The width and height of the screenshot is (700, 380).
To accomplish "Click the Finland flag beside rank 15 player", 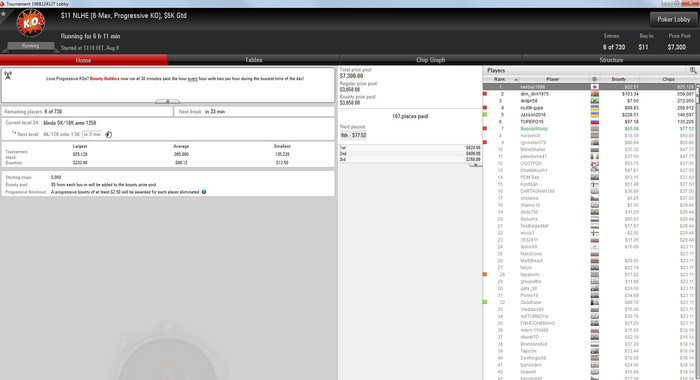I will [595, 184].
